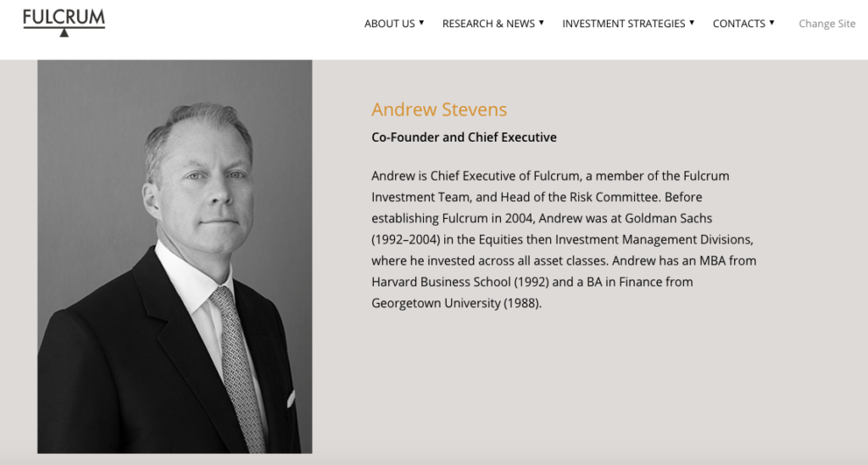This screenshot has height=465, width=868.
Task: Open the CONTACTS menu
Action: point(738,24)
